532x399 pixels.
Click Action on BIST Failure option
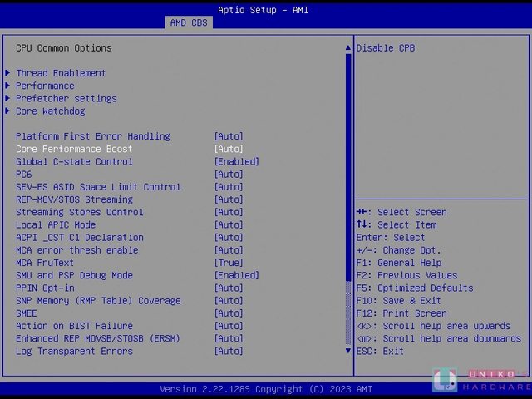(x=74, y=326)
